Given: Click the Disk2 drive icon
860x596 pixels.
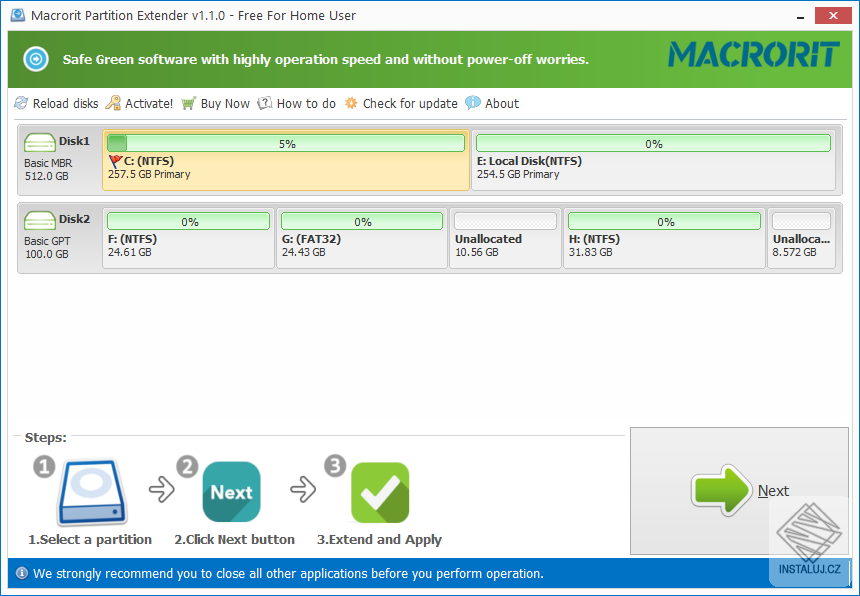Looking at the screenshot, I should coord(39,221).
